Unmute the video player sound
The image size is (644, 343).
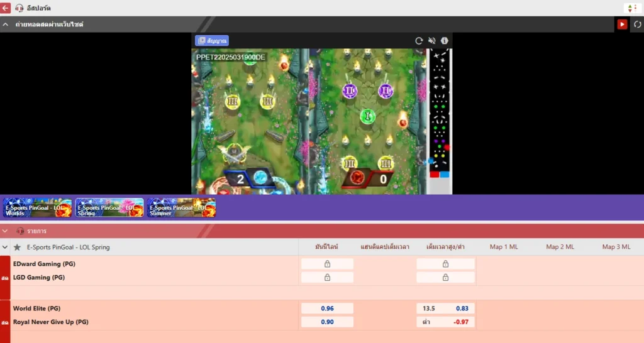(x=431, y=41)
